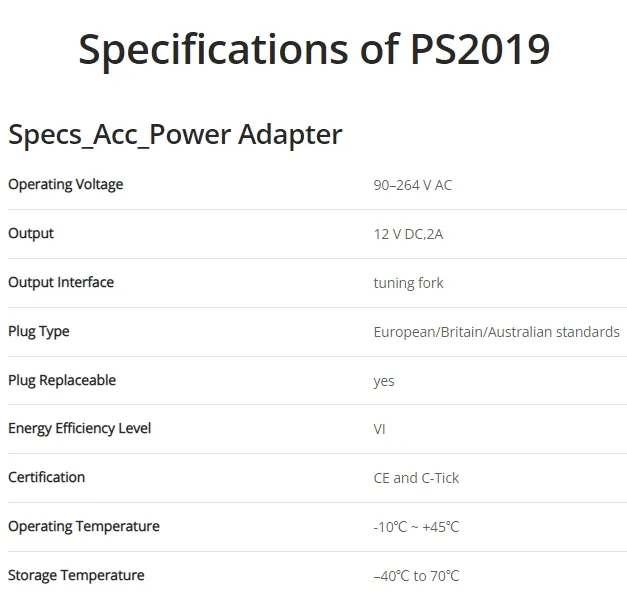This screenshot has height=594, width=627.
Task: Click the Output Interface label
Action: pyautogui.click(x=61, y=282)
